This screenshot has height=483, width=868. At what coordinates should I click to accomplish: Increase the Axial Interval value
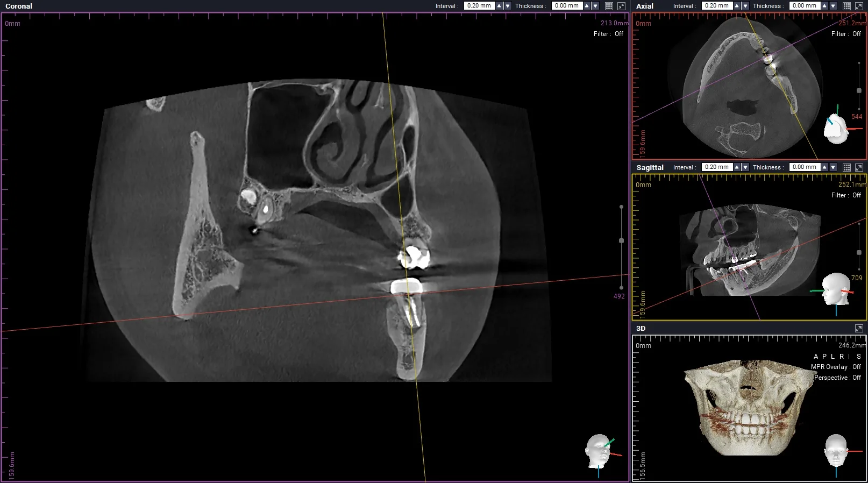click(x=737, y=6)
